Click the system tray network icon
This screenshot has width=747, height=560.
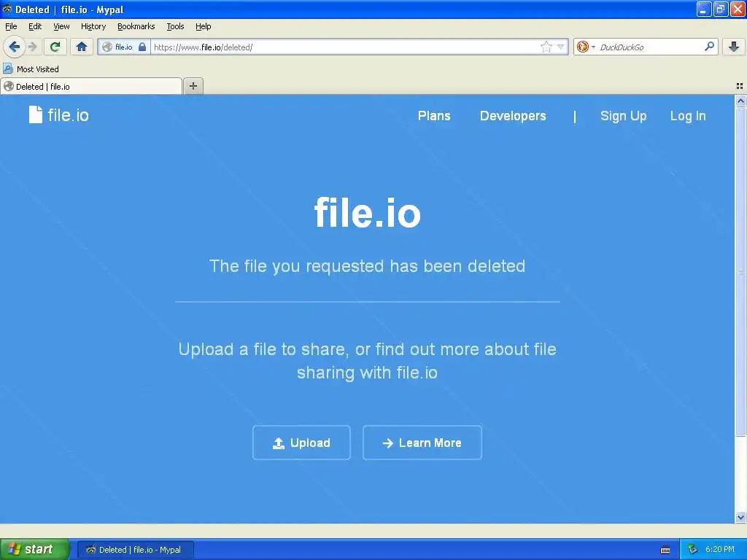coord(692,549)
